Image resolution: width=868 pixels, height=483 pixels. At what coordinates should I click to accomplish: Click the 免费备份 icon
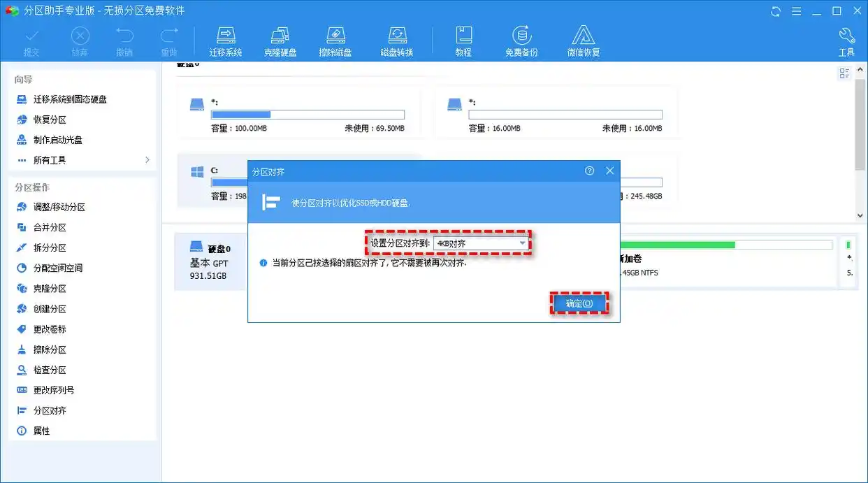coord(522,40)
